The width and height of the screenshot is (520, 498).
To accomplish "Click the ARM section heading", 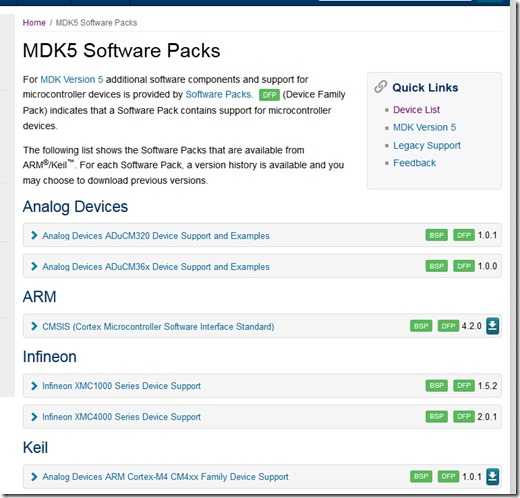I will [39, 297].
